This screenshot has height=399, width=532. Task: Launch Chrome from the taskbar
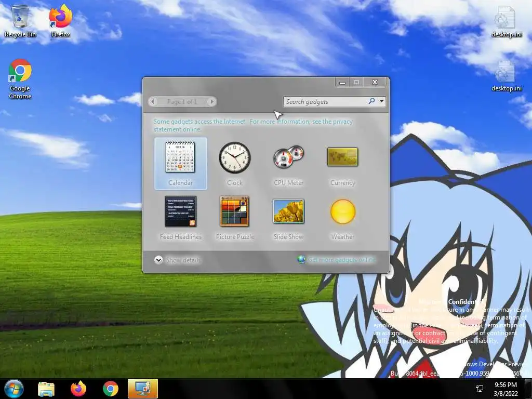(111, 389)
